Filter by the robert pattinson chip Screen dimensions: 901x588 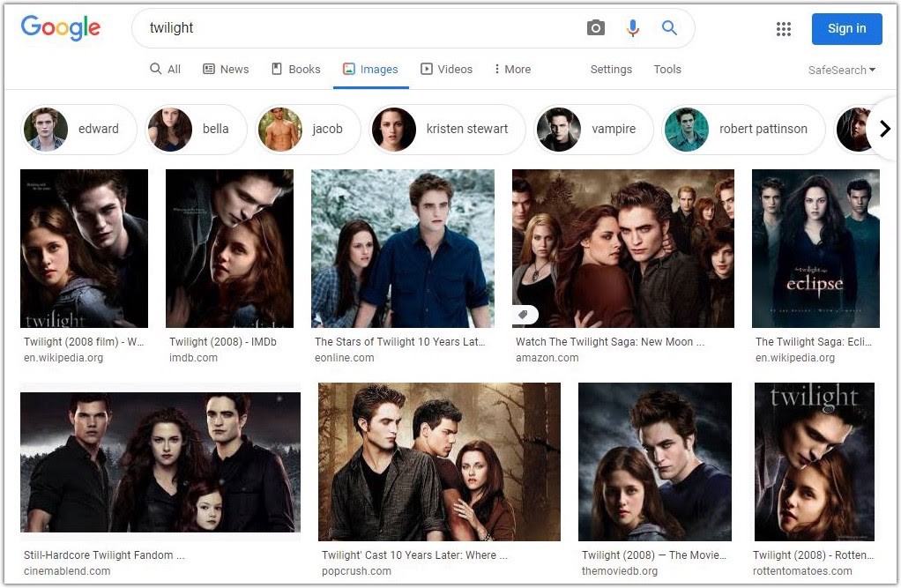(x=743, y=129)
